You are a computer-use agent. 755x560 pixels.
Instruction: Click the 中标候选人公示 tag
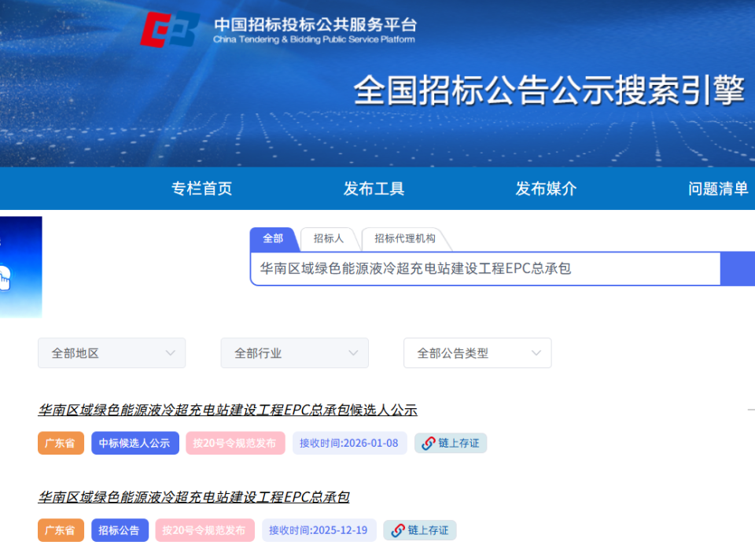134,443
